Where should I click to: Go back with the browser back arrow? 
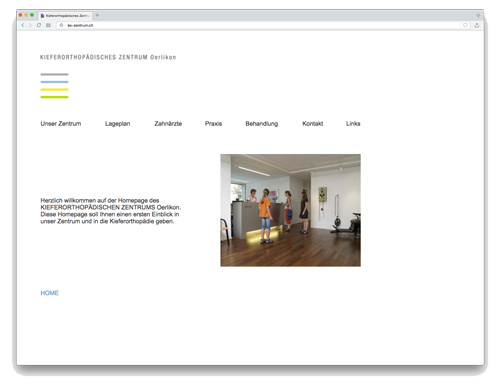tap(23, 25)
